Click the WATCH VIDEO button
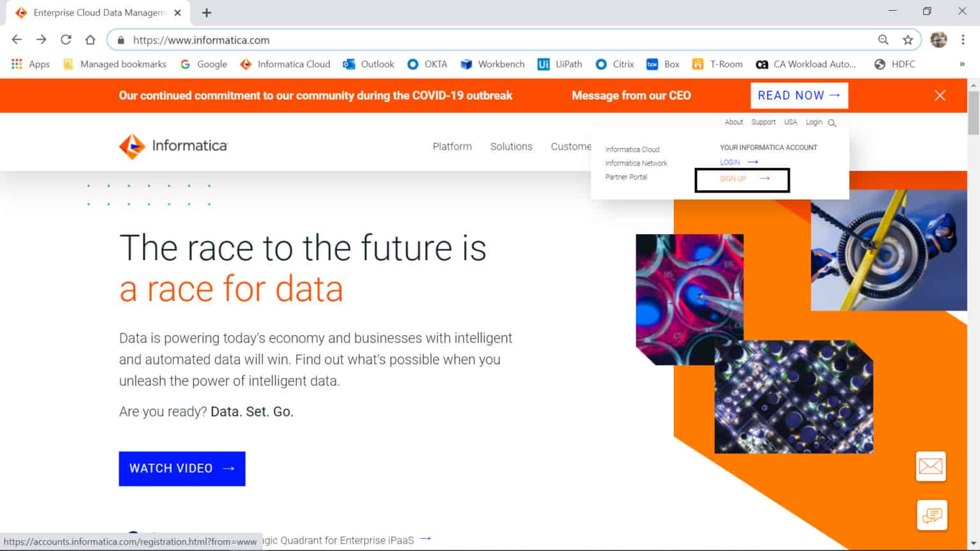980x551 pixels. [x=182, y=469]
